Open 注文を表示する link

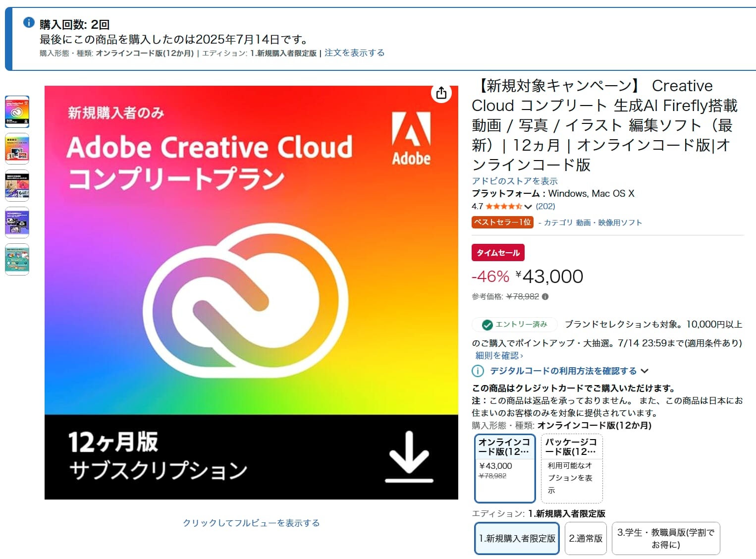[354, 53]
